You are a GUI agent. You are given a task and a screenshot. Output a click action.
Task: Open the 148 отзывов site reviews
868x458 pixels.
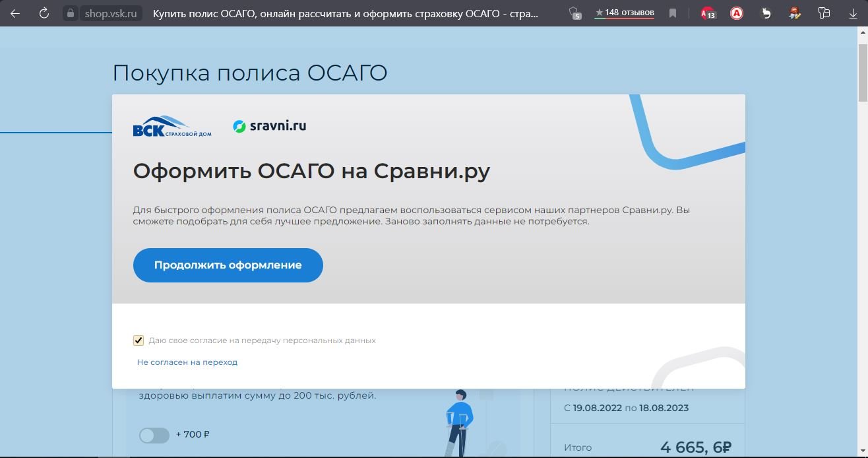click(624, 13)
